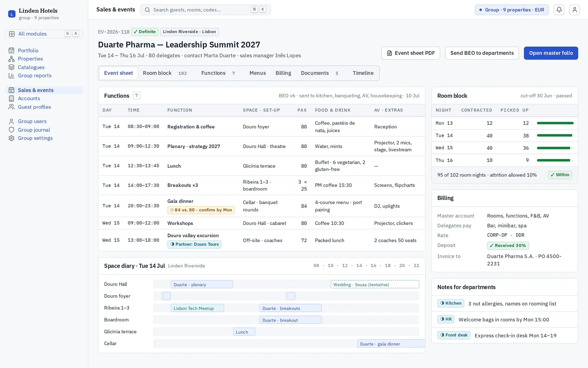The image size is (588, 368).
Task: Click the 84 vs. 80 confirm warning badge
Action: pyautogui.click(x=201, y=210)
